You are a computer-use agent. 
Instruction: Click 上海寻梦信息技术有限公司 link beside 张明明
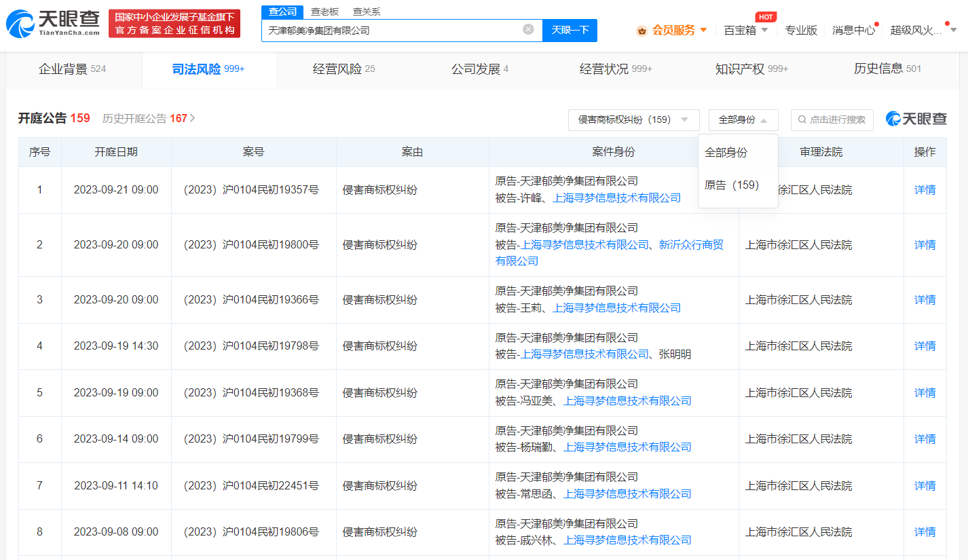point(584,354)
